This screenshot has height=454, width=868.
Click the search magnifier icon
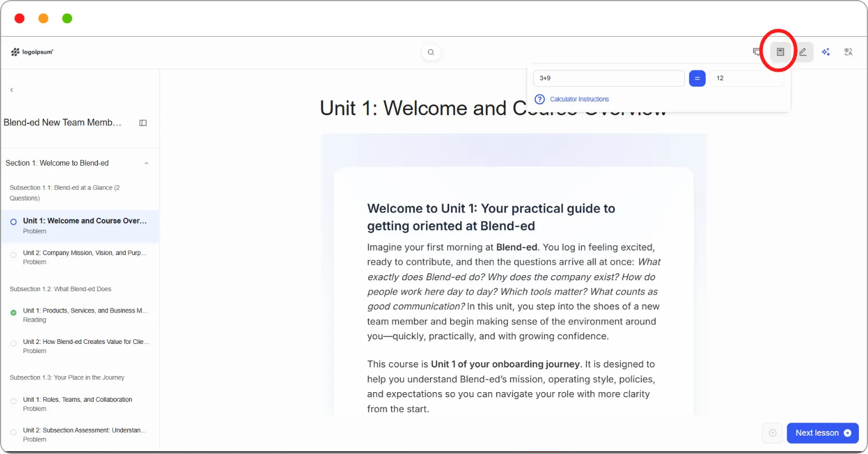coord(431,52)
